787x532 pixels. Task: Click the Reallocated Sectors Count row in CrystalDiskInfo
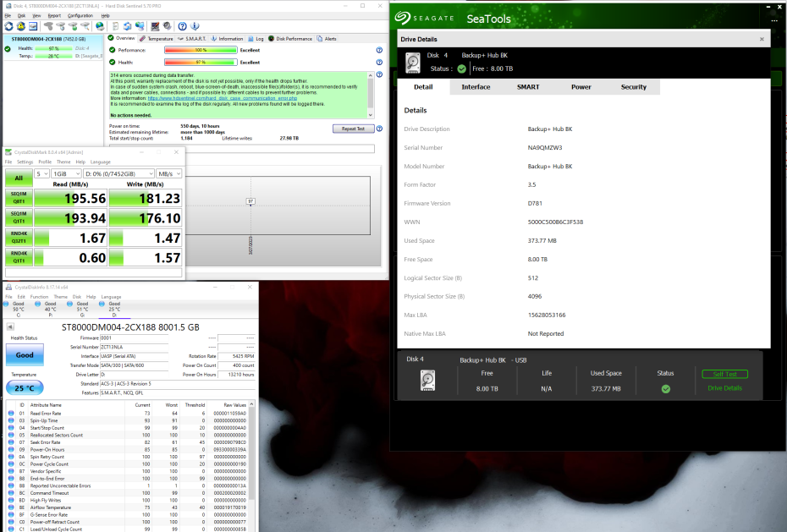128,436
